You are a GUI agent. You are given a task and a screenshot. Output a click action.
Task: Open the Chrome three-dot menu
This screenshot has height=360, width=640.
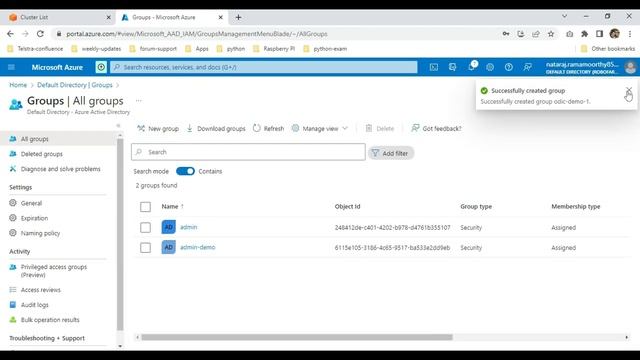(630, 34)
